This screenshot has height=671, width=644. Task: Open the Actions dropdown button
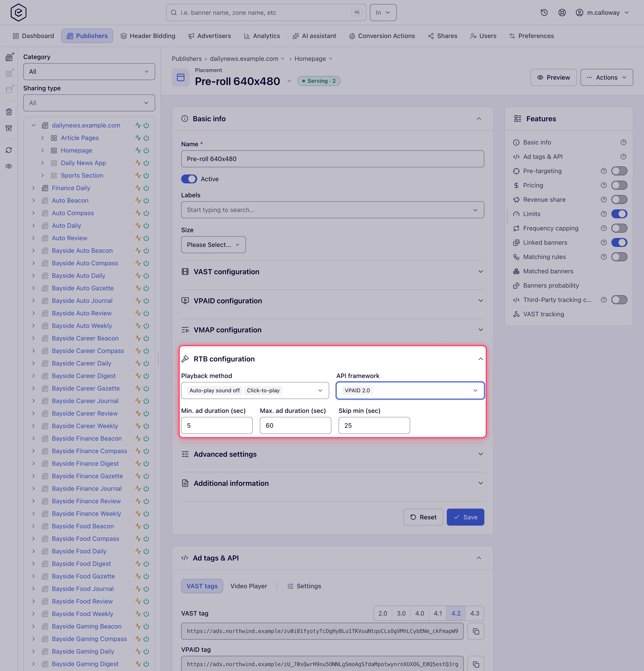pyautogui.click(x=607, y=77)
